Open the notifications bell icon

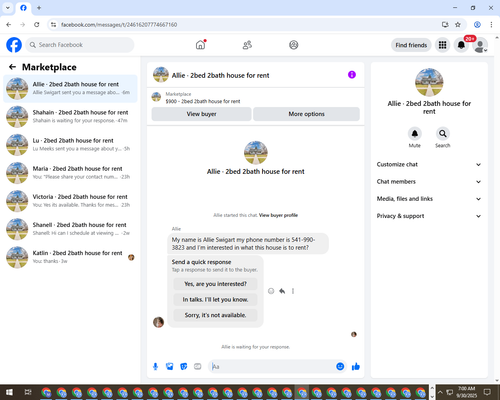pos(461,45)
